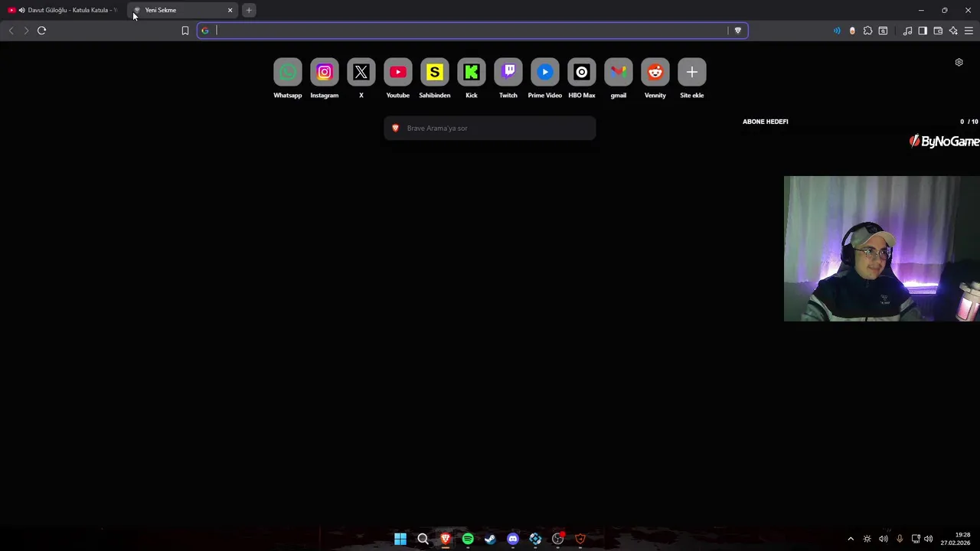Open a new tab with plus button
This screenshot has height=551, width=980.
click(x=249, y=10)
